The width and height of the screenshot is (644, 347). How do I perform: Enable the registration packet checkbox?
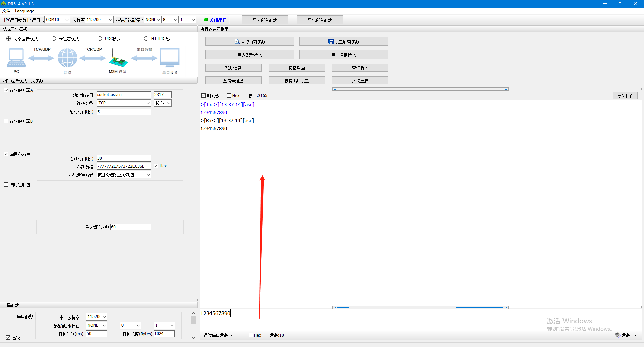(x=6, y=185)
